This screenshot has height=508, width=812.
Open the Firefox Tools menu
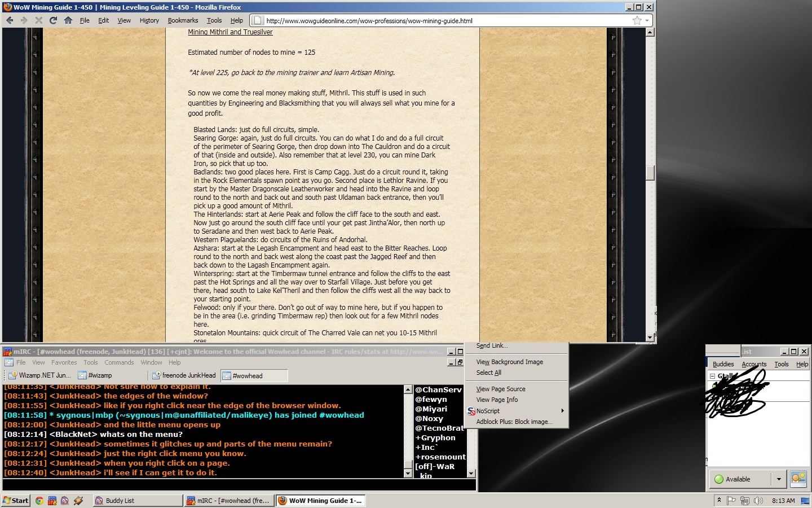click(214, 20)
